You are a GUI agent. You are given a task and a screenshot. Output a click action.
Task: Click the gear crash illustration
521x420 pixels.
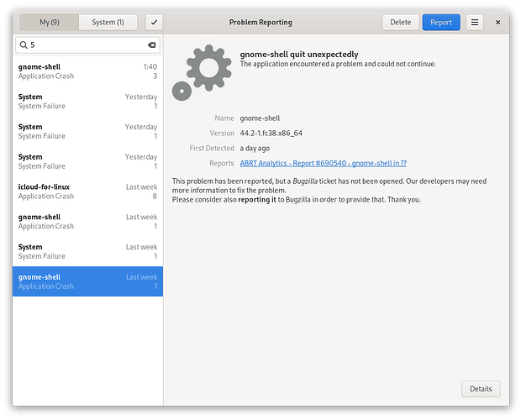202,72
